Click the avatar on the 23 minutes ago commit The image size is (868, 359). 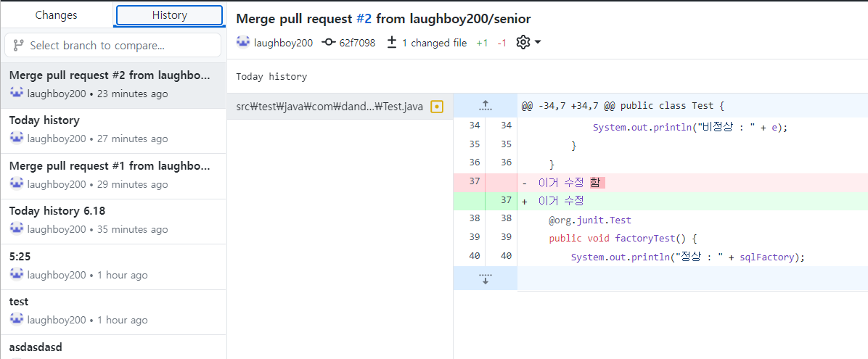(x=17, y=93)
